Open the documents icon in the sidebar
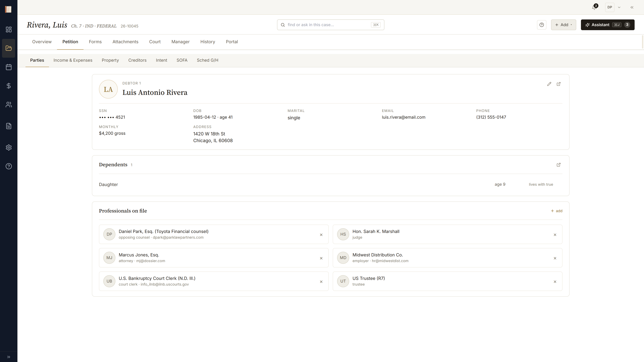This screenshot has height=362, width=644. tap(9, 126)
